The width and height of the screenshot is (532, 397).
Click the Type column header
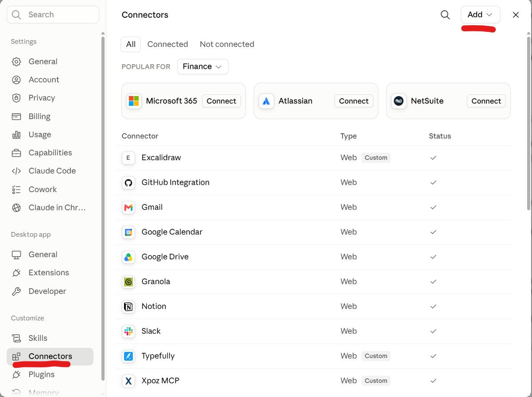click(x=349, y=136)
